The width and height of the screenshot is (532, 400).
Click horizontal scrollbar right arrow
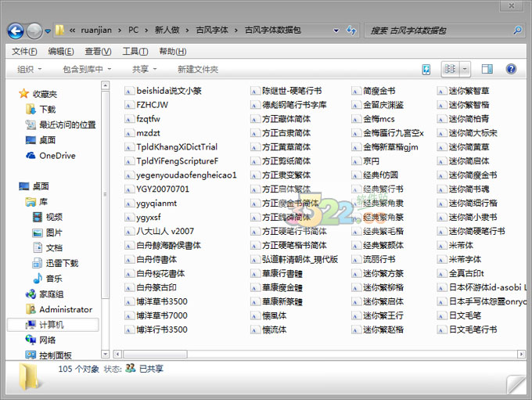521,354
